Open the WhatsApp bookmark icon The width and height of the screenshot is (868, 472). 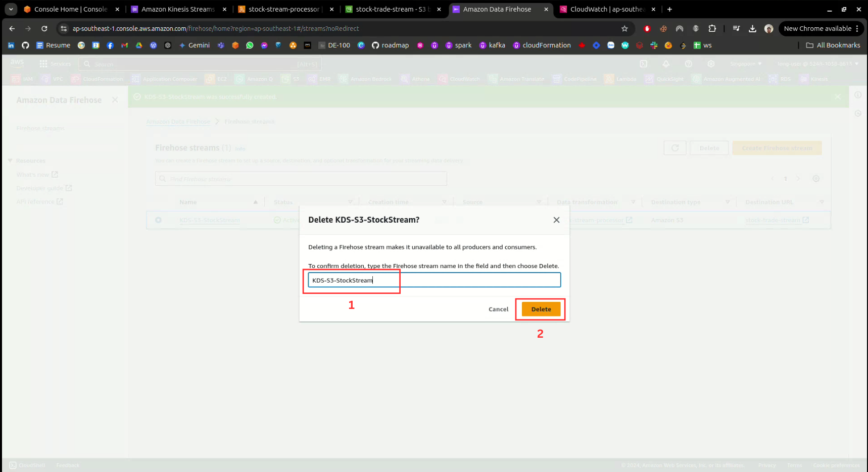click(250, 45)
